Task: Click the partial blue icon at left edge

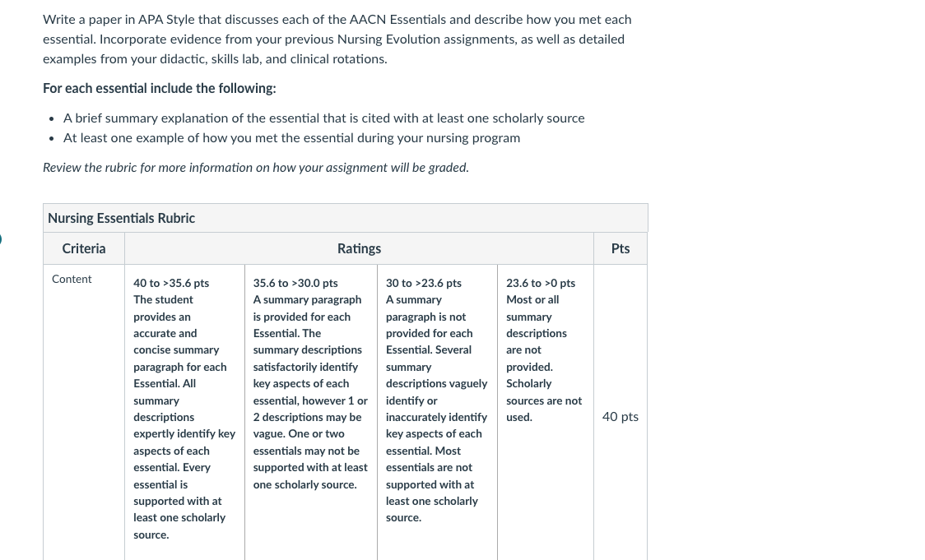Action: [x=1, y=238]
